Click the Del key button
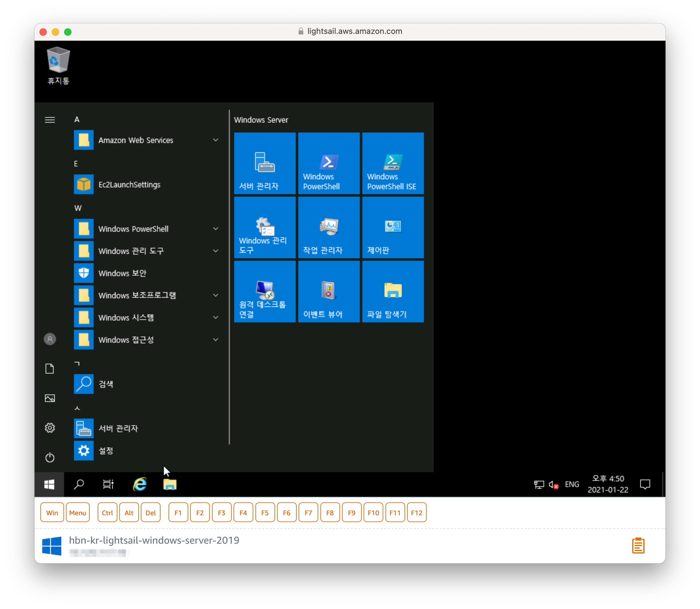Image resolution: width=700 pixels, height=609 pixels. point(150,513)
